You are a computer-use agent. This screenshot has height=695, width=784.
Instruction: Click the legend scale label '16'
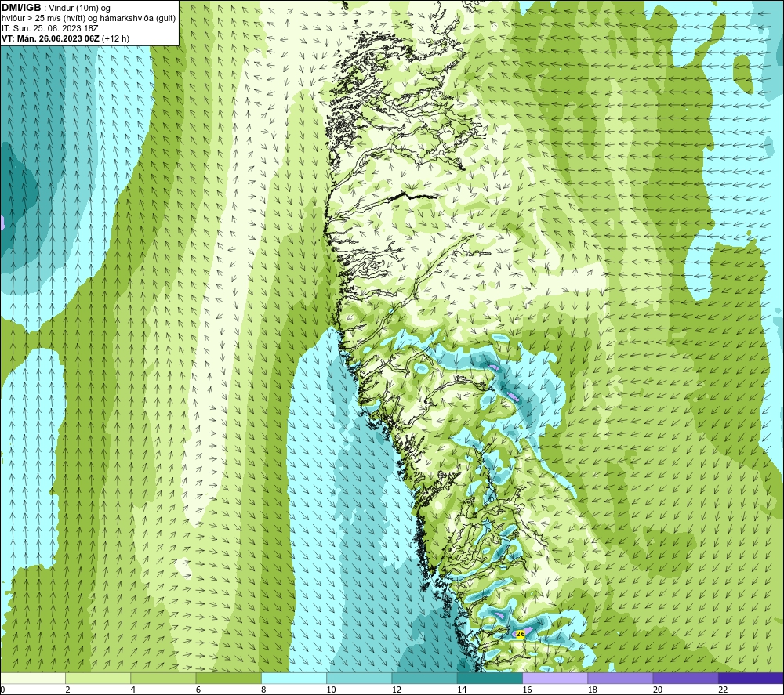[527, 690]
